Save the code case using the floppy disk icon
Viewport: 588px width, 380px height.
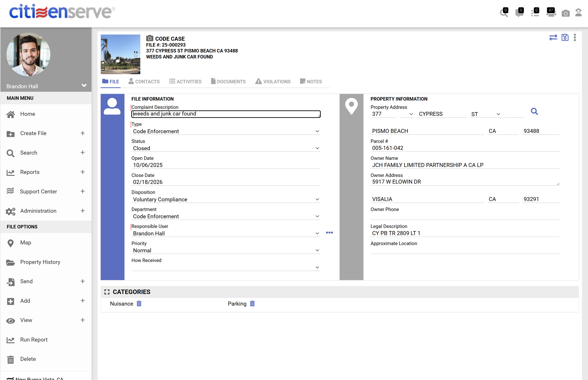[x=565, y=37]
